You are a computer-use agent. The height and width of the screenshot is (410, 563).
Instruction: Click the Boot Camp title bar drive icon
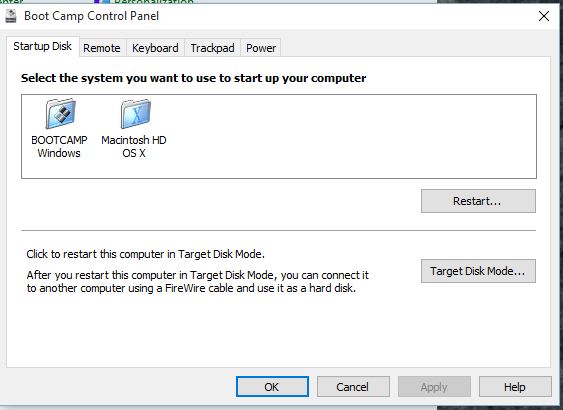(x=11, y=16)
